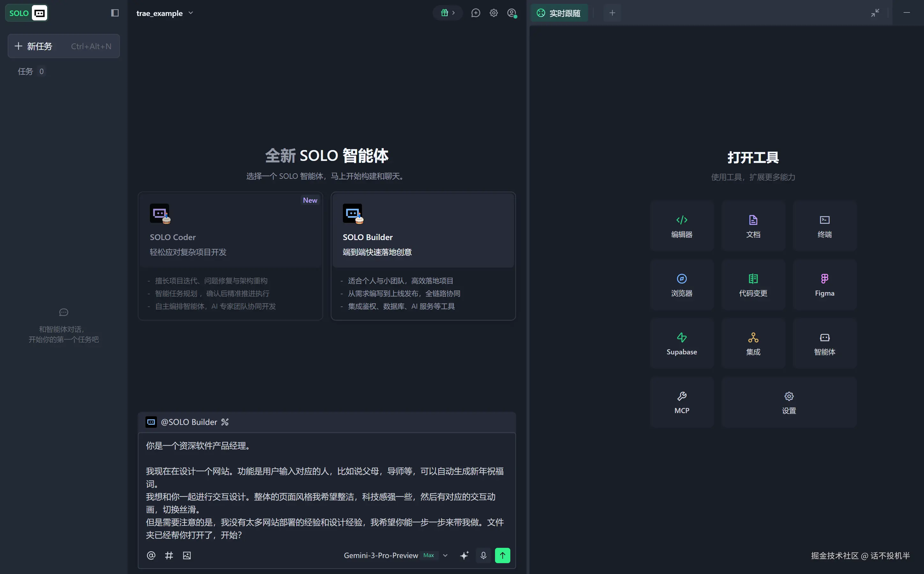Click inside the prompt text area

coord(326,490)
